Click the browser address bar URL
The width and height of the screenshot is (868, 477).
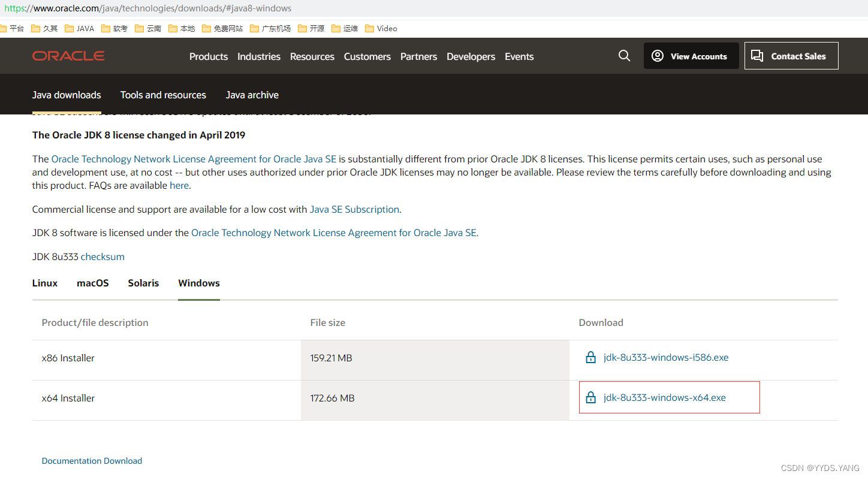148,8
